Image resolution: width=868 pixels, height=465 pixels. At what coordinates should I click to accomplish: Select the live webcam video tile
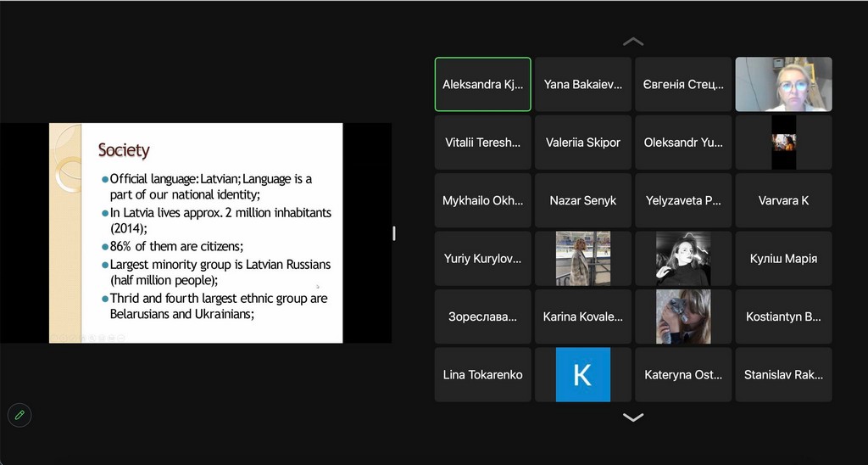(x=783, y=85)
